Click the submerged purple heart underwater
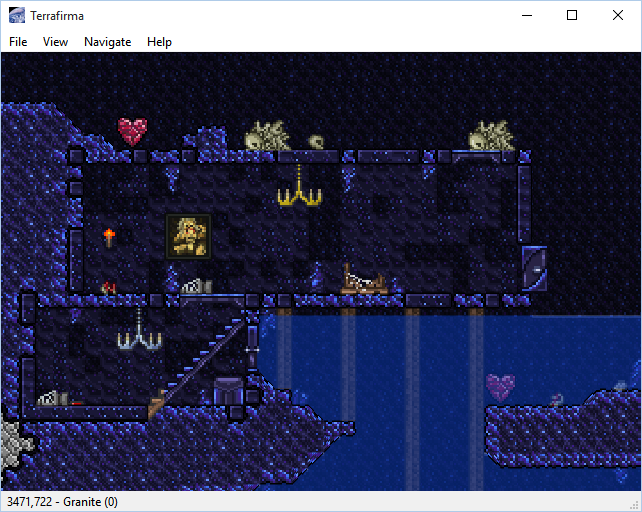Screen dimensions: 642x512 pyautogui.click(x=500, y=386)
